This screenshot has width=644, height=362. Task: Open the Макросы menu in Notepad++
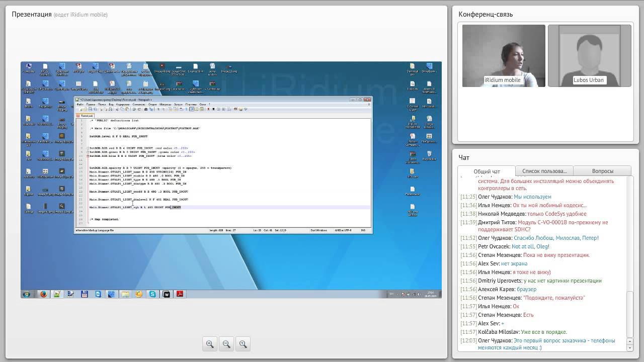click(x=166, y=105)
